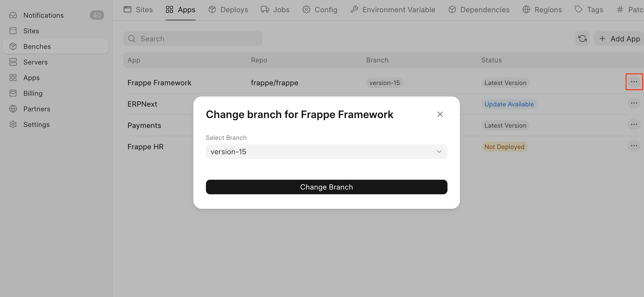Open the Dependencies tab
Viewport: 644px width, 297px height.
[479, 10]
